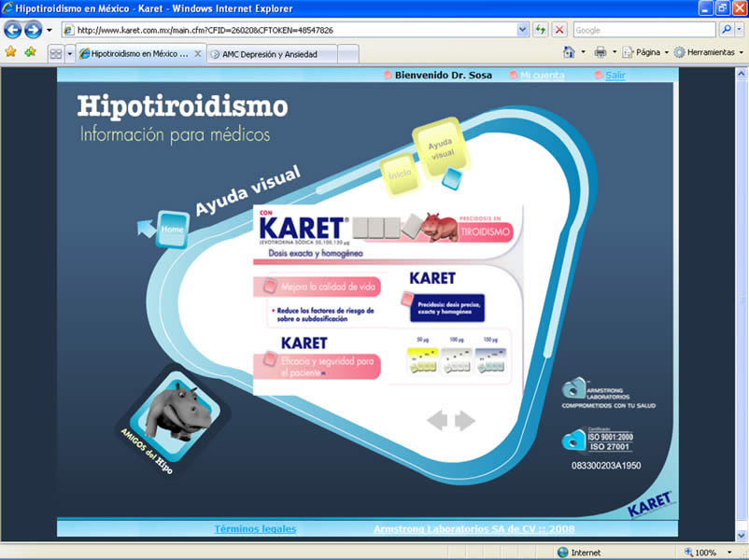
Task: Open the Mi cuenta link
Action: [543, 75]
